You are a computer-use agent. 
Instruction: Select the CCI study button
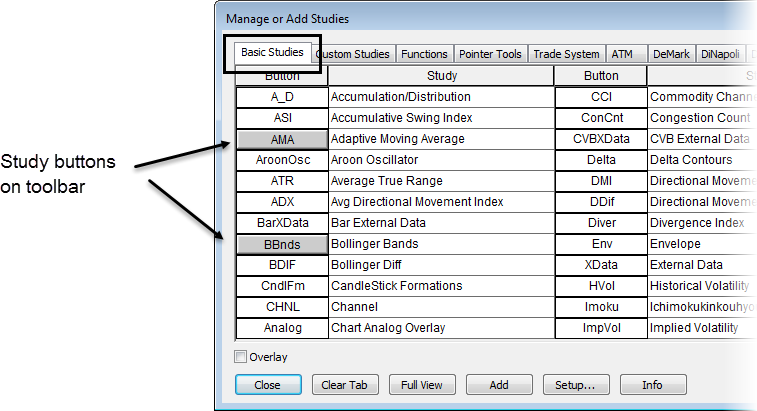(601, 97)
